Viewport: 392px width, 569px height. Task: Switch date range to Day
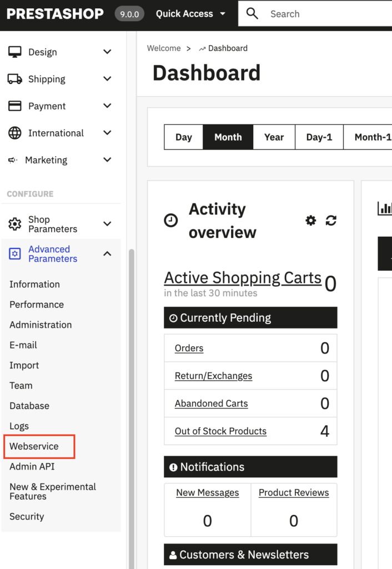(x=183, y=137)
